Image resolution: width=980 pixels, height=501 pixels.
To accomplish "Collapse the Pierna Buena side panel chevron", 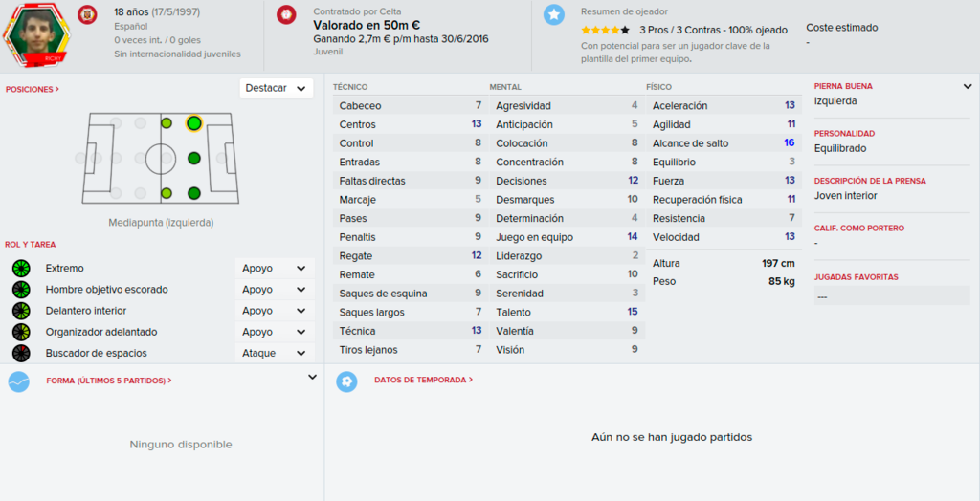I will [x=968, y=87].
